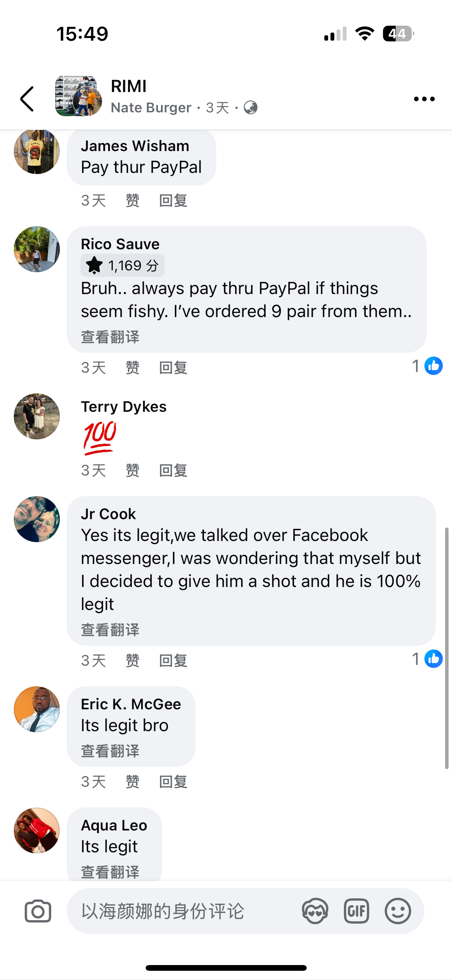The image size is (452, 980).
Task: Expand translation for Jr Cook's comment
Action: 110,630
